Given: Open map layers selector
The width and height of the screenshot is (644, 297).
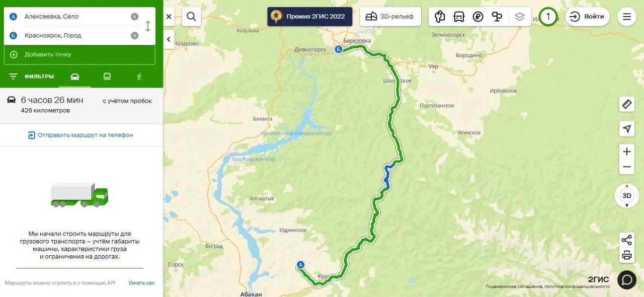Looking at the screenshot, I should [x=520, y=17].
